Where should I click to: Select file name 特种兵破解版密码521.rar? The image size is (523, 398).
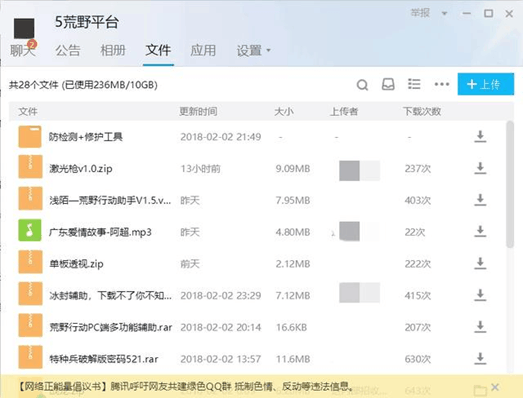pyautogui.click(x=104, y=359)
